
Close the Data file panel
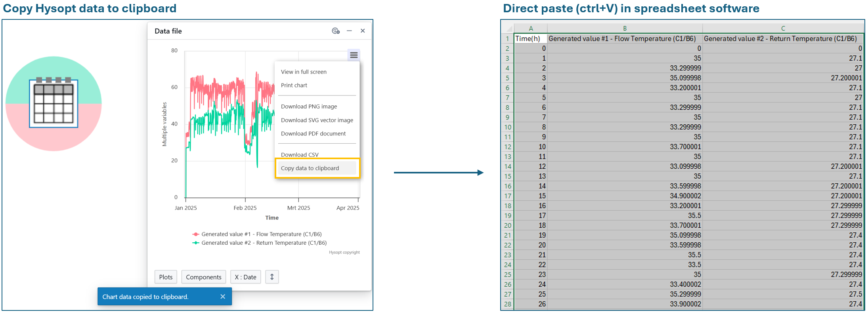pyautogui.click(x=363, y=31)
